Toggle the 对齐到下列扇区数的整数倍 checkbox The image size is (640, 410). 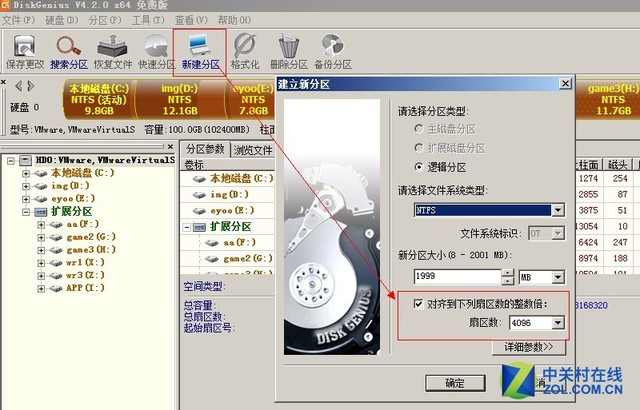418,304
